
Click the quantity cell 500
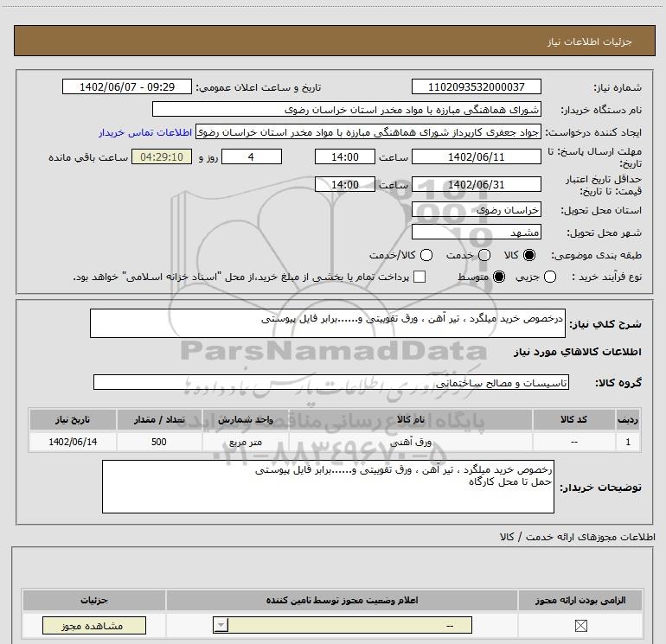[159, 442]
